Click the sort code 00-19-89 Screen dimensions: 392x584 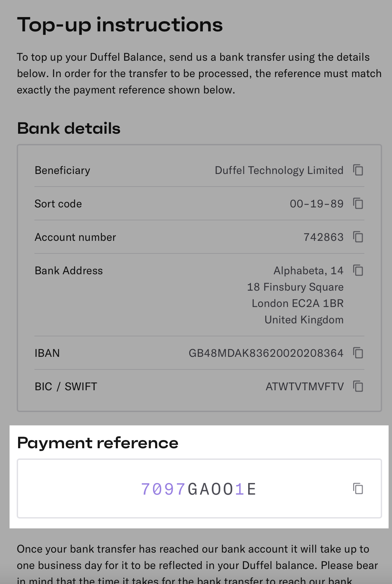pos(317,204)
